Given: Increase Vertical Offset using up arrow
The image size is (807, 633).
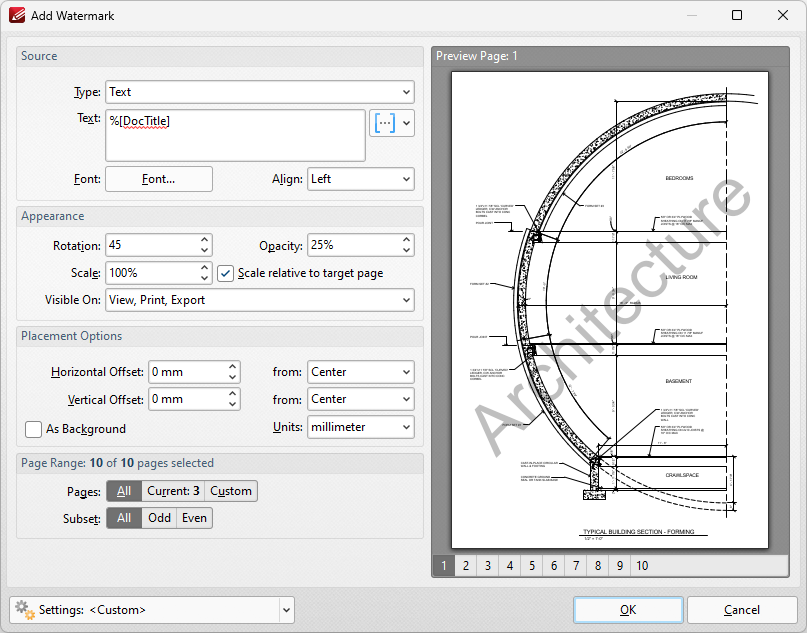Looking at the screenshot, I should (x=233, y=394).
